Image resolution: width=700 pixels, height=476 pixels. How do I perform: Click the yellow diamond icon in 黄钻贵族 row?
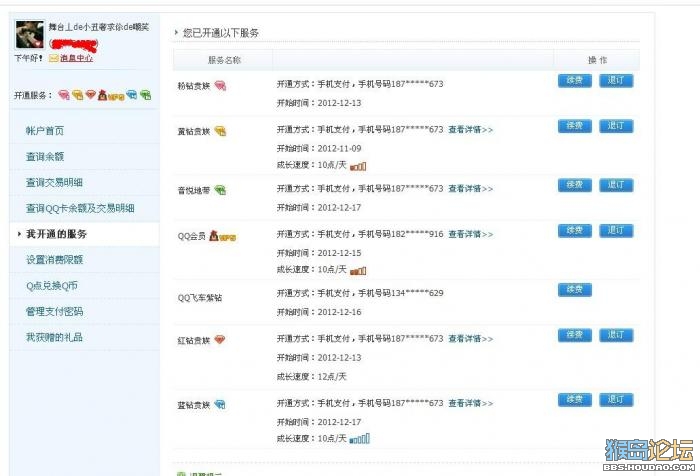[221, 131]
